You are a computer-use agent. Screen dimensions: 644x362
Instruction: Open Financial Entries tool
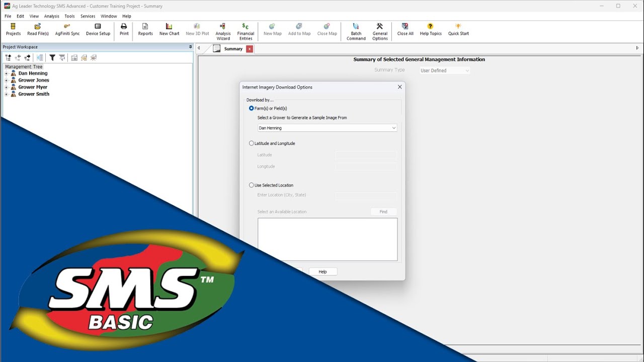point(246,32)
